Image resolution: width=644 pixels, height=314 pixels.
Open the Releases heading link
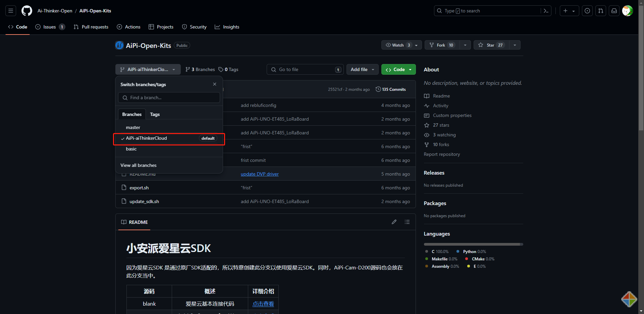(x=434, y=173)
